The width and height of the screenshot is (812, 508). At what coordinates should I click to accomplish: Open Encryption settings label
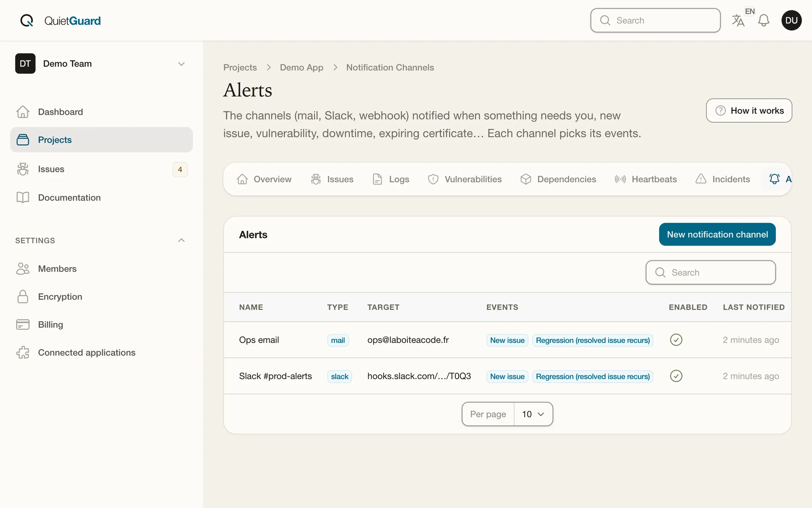coord(60,297)
